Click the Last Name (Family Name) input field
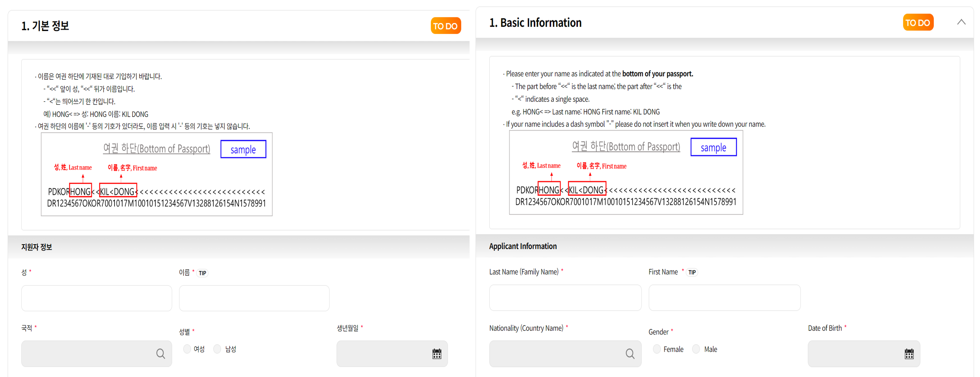 point(565,298)
